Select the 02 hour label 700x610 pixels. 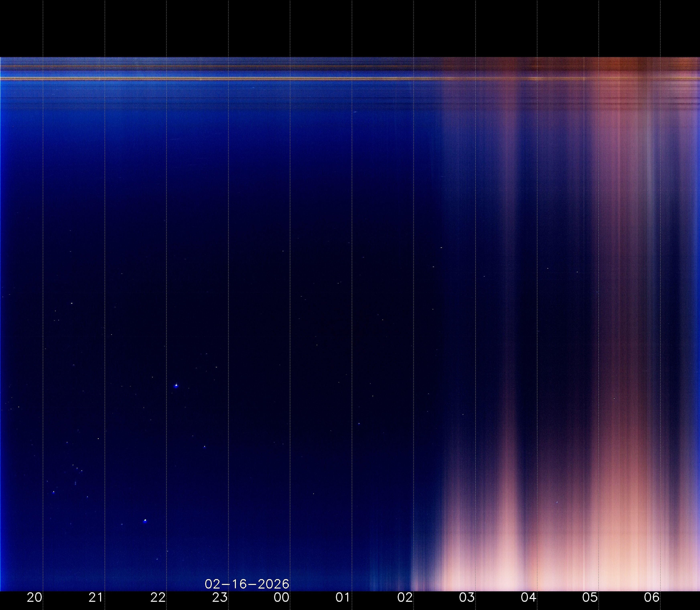coord(405,597)
